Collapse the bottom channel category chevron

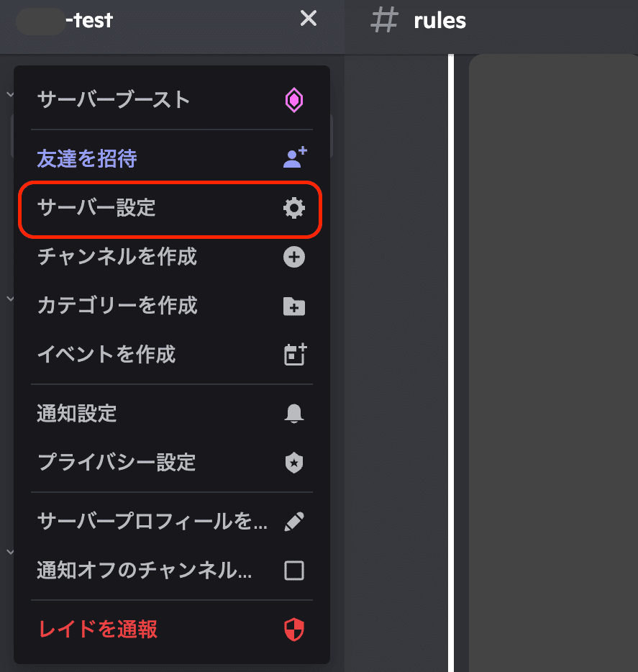click(9, 551)
